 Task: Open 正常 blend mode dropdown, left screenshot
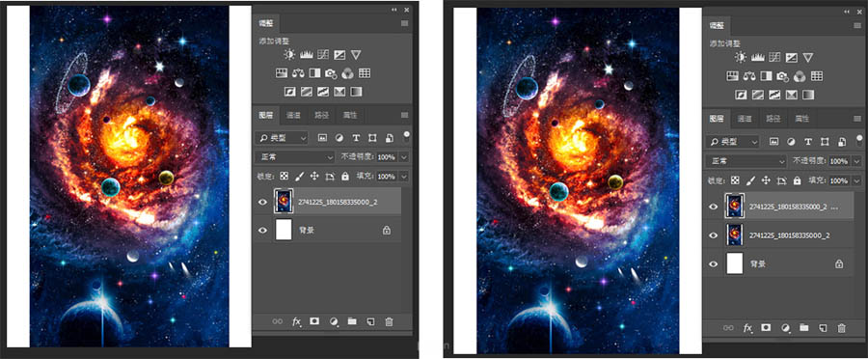click(x=294, y=156)
